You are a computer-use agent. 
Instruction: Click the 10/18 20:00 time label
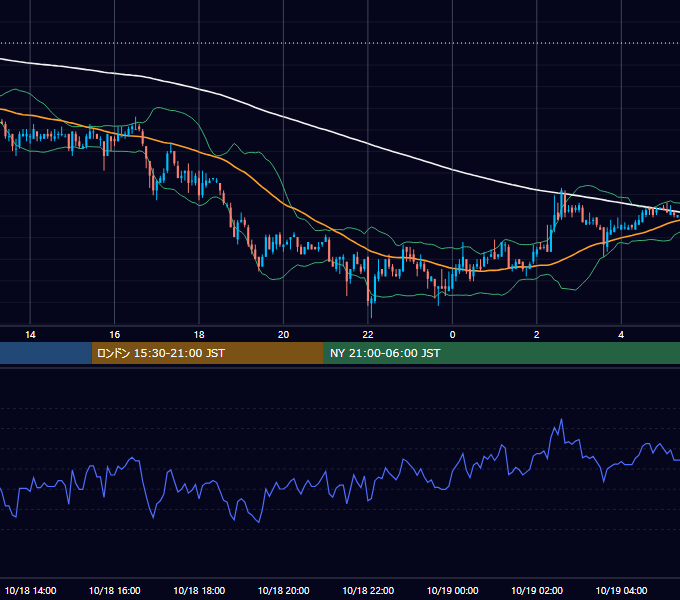click(x=283, y=590)
